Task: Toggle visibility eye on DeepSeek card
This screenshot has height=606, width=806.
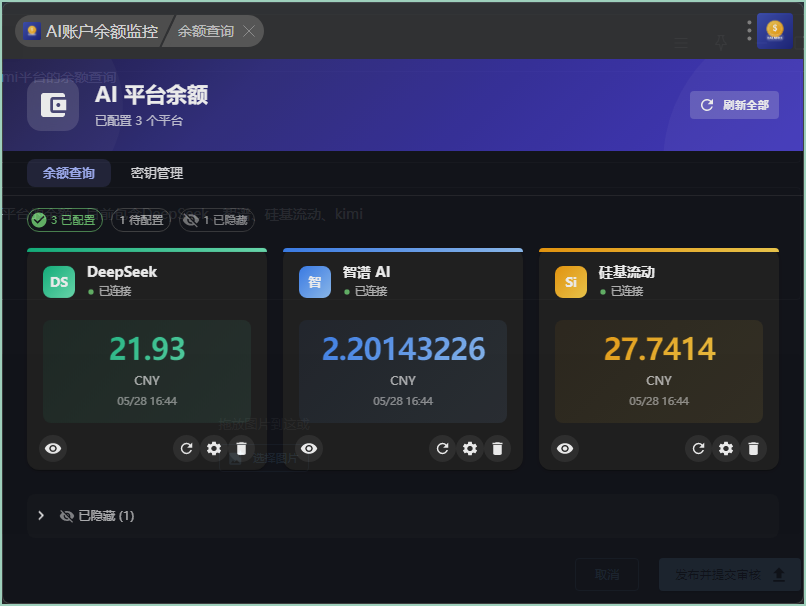Action: (53, 448)
